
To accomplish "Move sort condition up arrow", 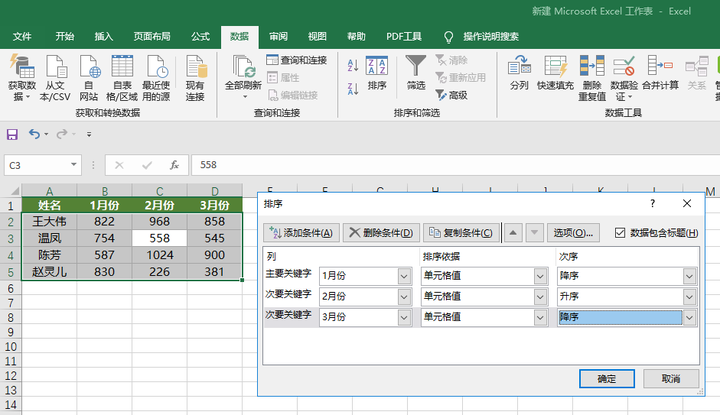I will pyautogui.click(x=513, y=233).
